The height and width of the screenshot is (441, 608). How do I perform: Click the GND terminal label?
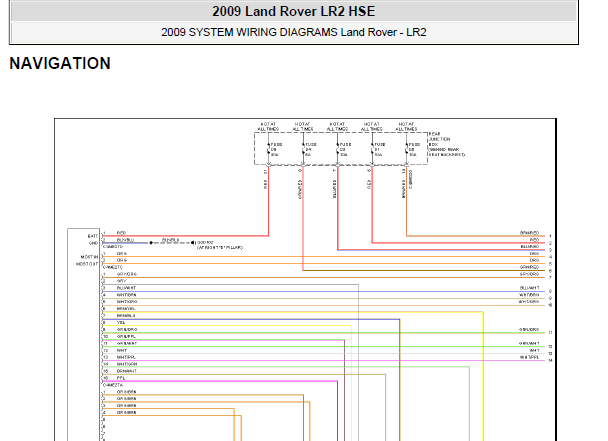point(93,243)
